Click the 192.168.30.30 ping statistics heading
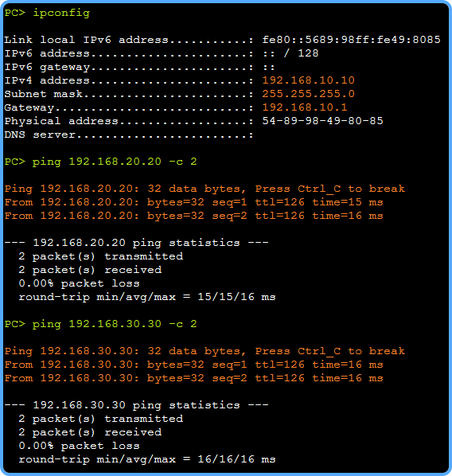452x476 pixels. coord(136,405)
